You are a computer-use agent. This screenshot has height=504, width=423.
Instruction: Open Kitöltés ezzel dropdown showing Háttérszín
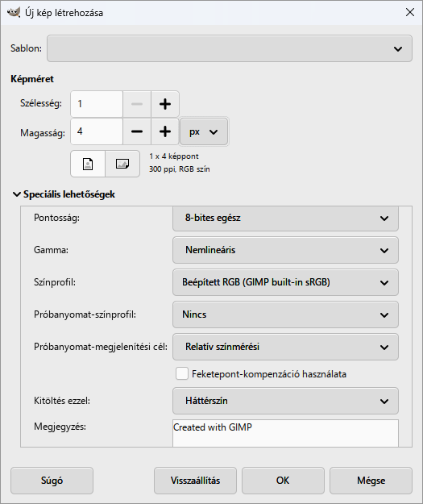285,401
